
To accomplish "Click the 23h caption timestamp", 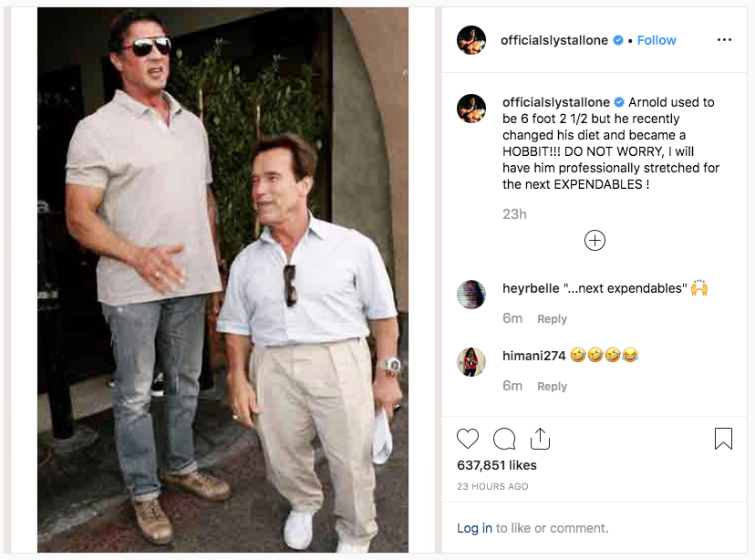I will coord(514,214).
